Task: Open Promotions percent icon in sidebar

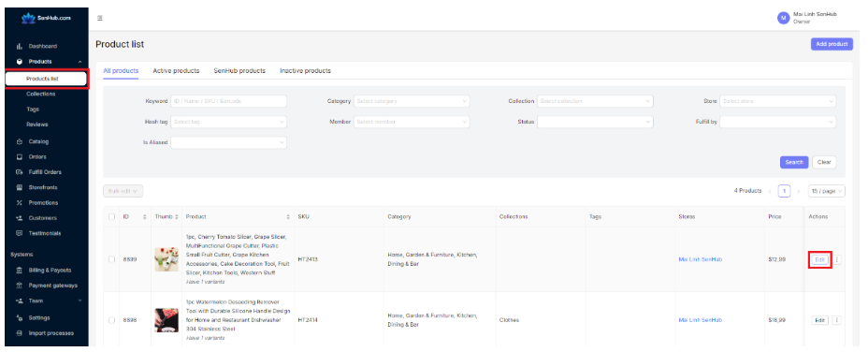Action: 19,203
